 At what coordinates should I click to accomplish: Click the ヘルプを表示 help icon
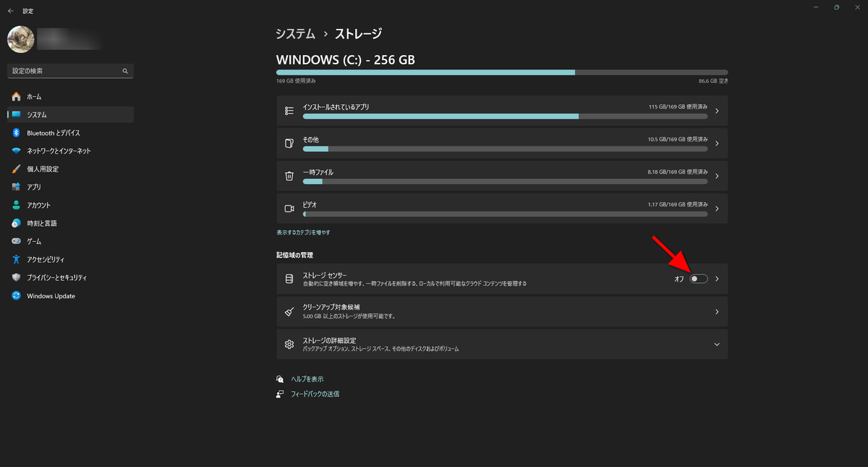280,379
